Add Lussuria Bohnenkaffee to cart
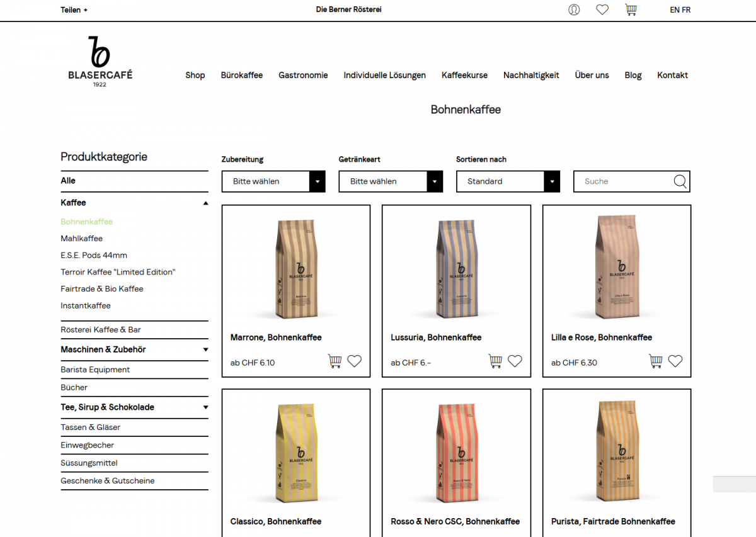This screenshot has width=756, height=537. [x=495, y=361]
